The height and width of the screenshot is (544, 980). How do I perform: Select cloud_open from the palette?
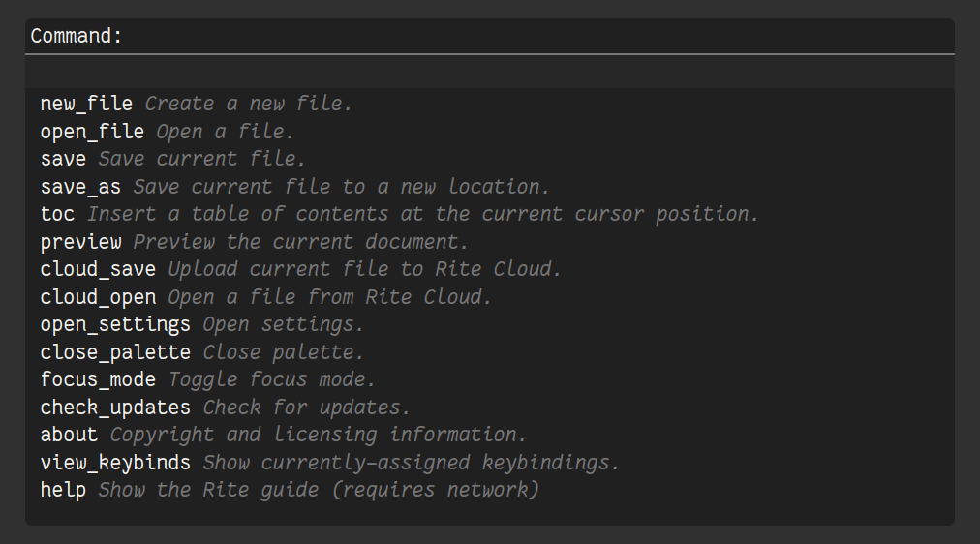[98, 297]
